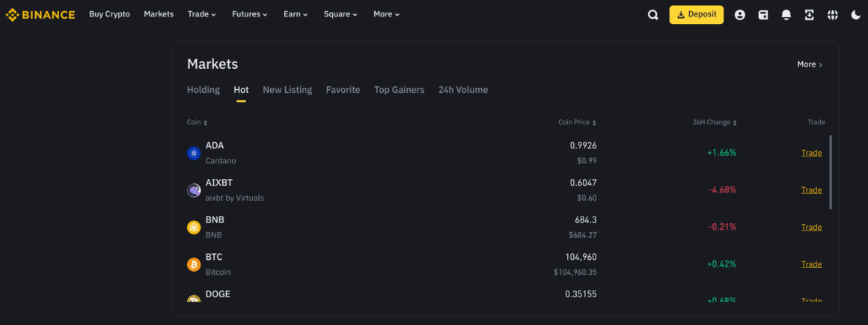This screenshot has width=868, height=325.
Task: Open the user profile icon
Action: [x=739, y=15]
